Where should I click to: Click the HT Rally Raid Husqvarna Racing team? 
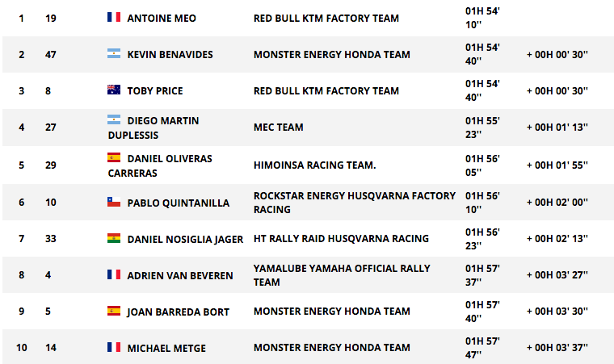tap(341, 238)
